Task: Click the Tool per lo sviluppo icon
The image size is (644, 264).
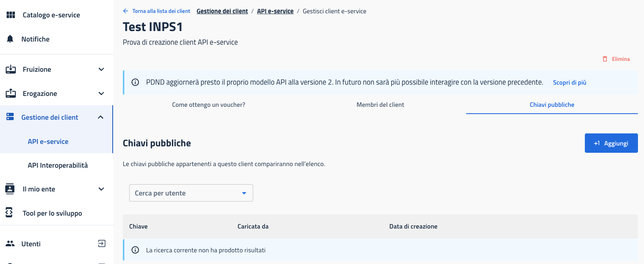Action: 10,212
